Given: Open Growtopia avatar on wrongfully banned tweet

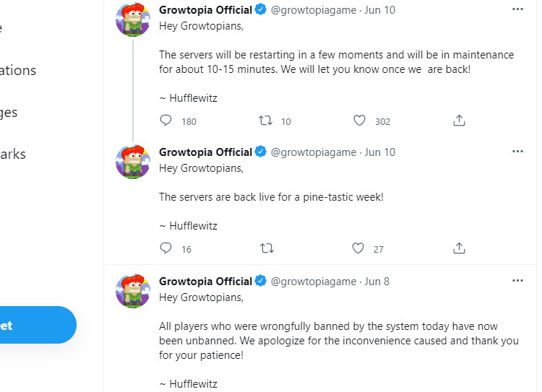Looking at the screenshot, I should (133, 291).
